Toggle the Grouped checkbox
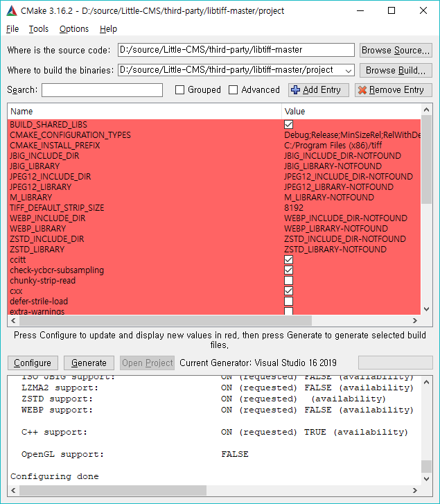This screenshot has width=440, height=504. tap(180, 89)
